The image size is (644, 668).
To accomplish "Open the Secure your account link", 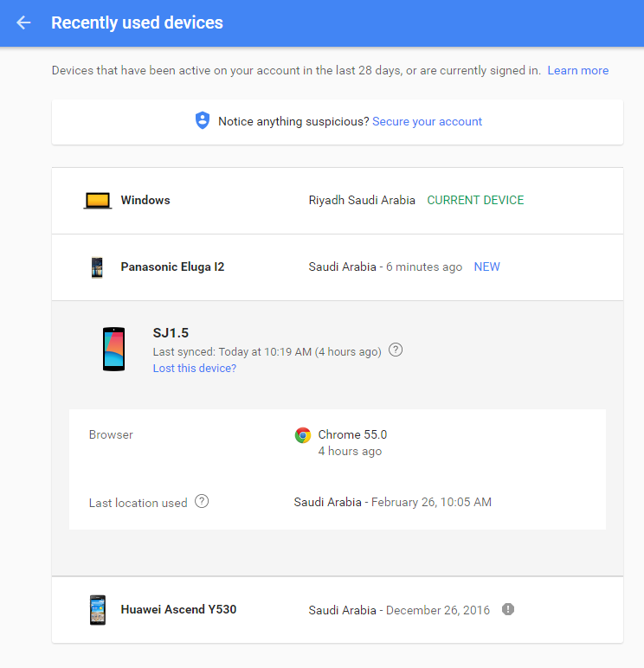I will [x=427, y=121].
